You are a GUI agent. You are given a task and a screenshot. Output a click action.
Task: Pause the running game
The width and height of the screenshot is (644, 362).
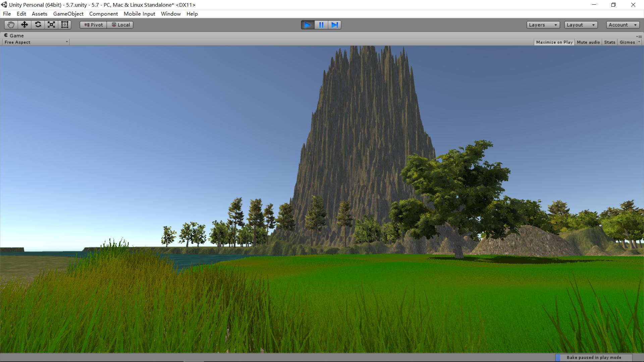(x=321, y=25)
